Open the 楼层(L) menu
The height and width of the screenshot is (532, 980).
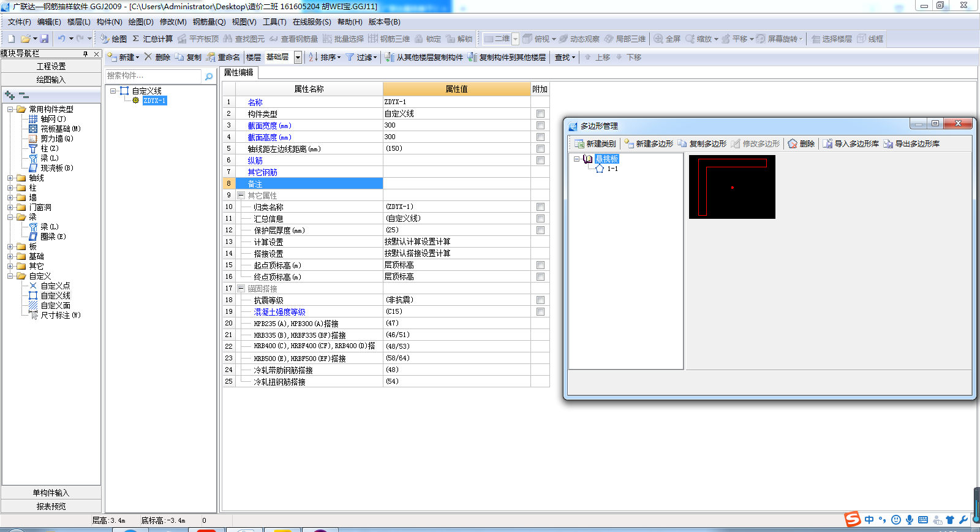78,21
